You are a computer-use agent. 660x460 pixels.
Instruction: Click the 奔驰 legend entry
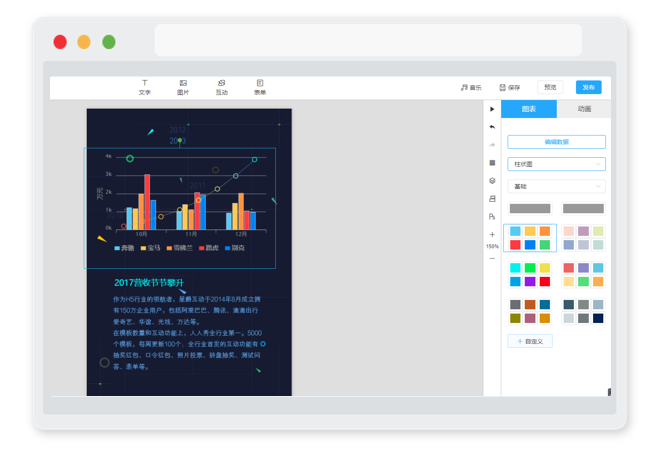tap(124, 248)
